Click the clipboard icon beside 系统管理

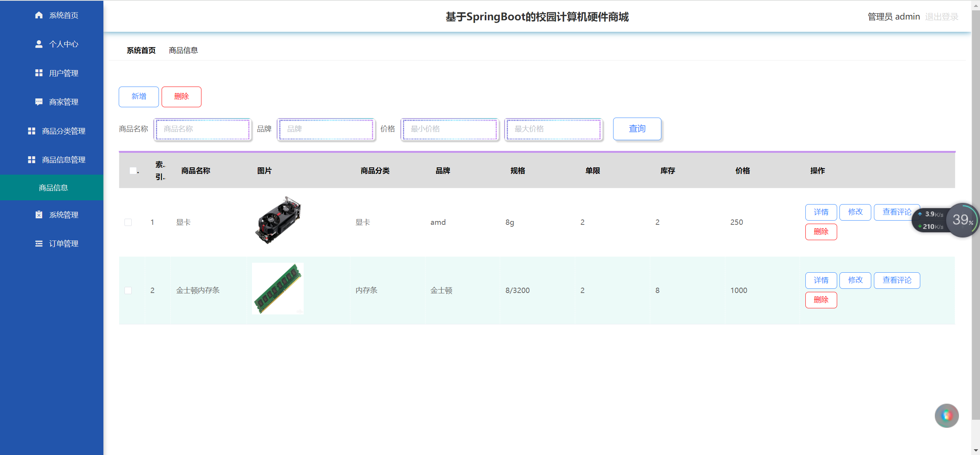39,214
